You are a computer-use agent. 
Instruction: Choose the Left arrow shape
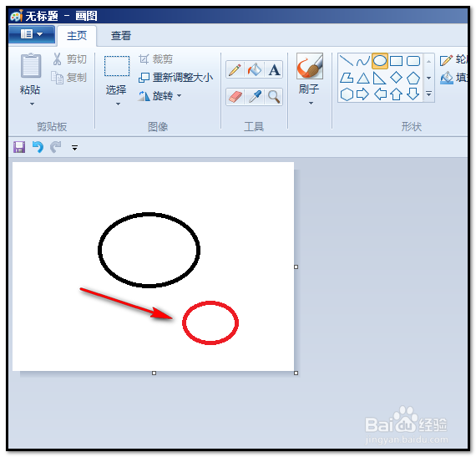[x=380, y=94]
